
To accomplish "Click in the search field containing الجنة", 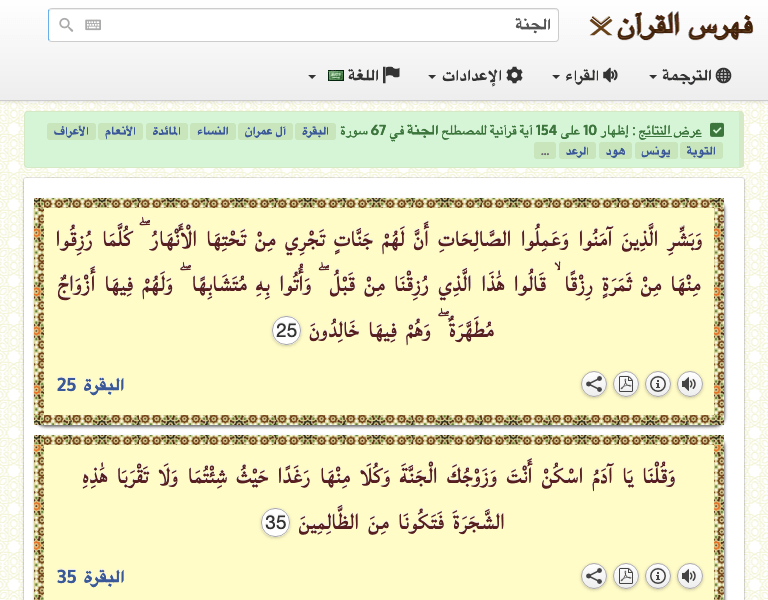I will (320, 25).
